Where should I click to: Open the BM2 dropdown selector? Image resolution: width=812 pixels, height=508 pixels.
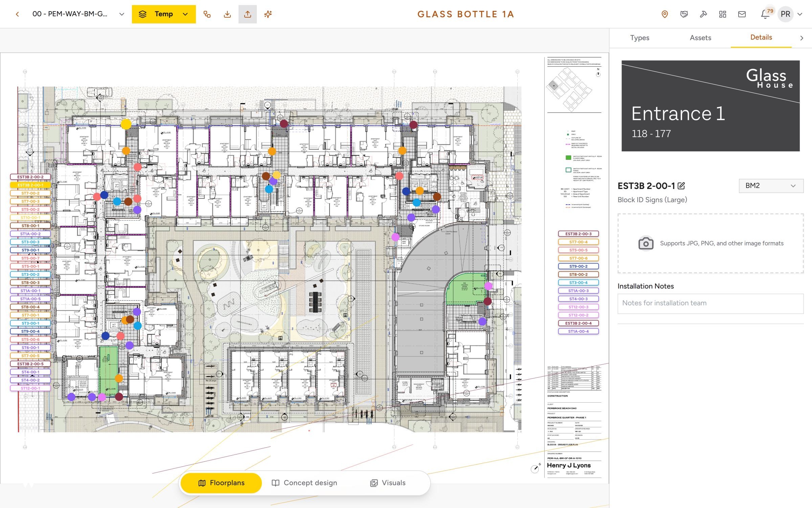pos(771,186)
